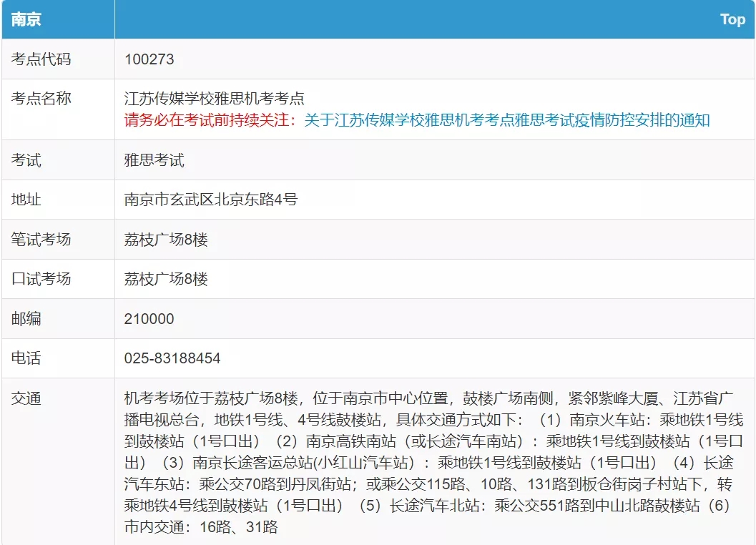The width and height of the screenshot is (756, 545).
Task: Click the red 请务必在考试前持续关注 notice
Action: [x=210, y=120]
